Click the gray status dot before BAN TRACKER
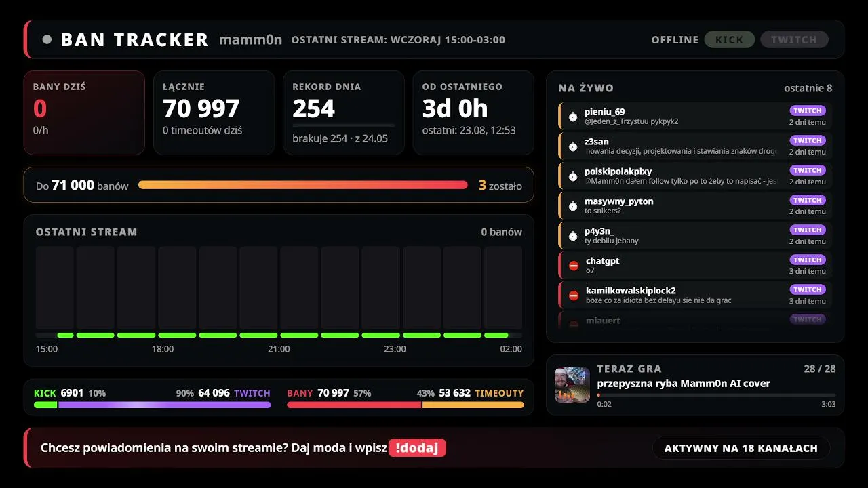This screenshot has height=488, width=868. pyautogui.click(x=47, y=39)
